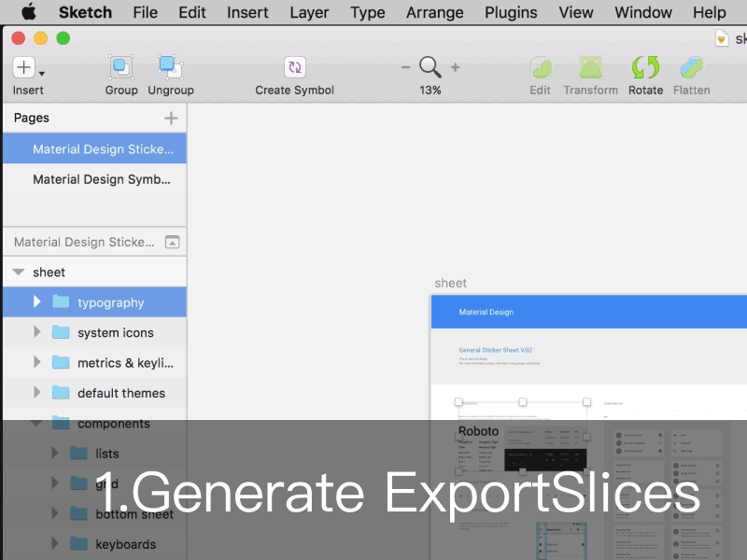Click the Rotate toolbar icon

point(645,67)
